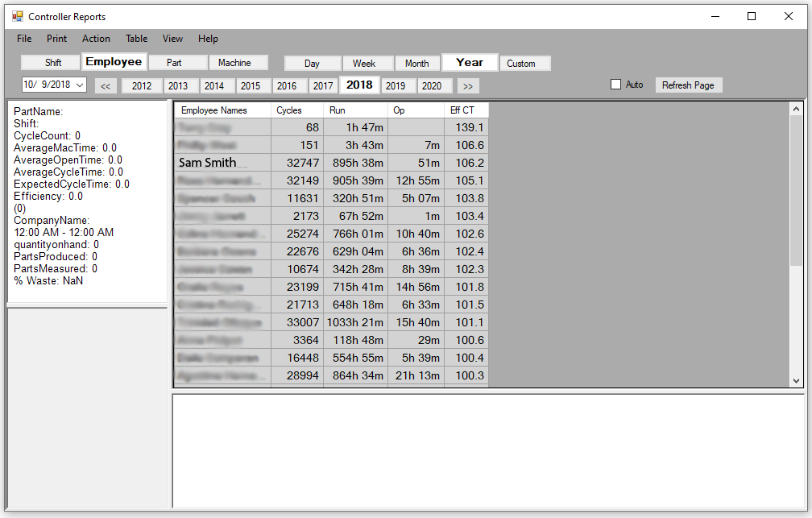The width and height of the screenshot is (812, 518).
Task: Select the Sam Smith row
Action: 222,163
